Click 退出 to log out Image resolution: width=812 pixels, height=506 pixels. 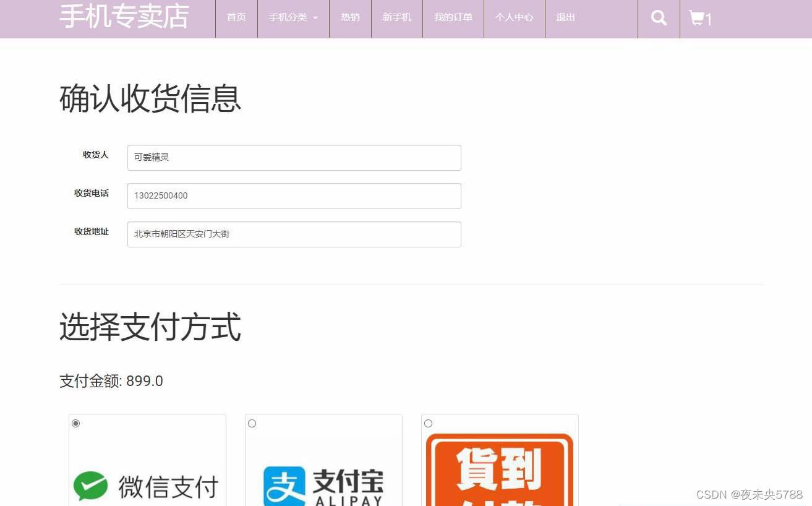pos(565,17)
